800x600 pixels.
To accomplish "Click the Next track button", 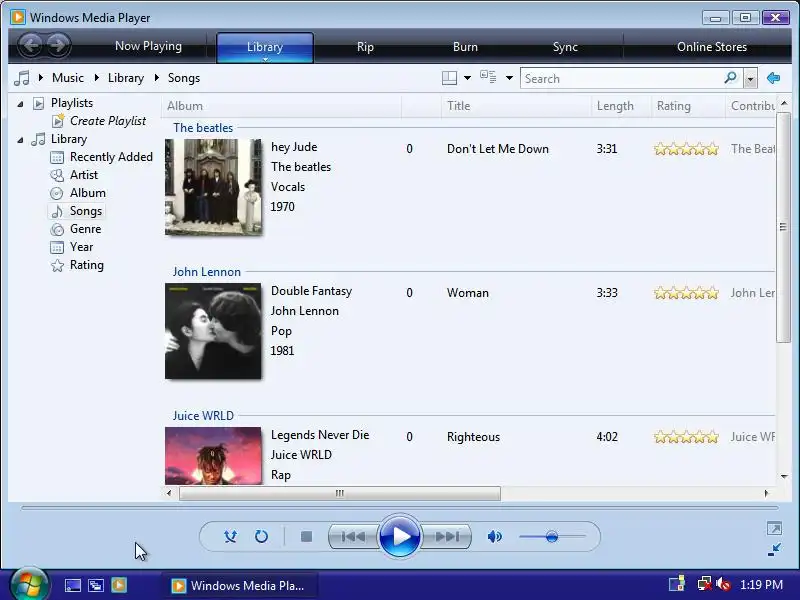I will coord(447,537).
